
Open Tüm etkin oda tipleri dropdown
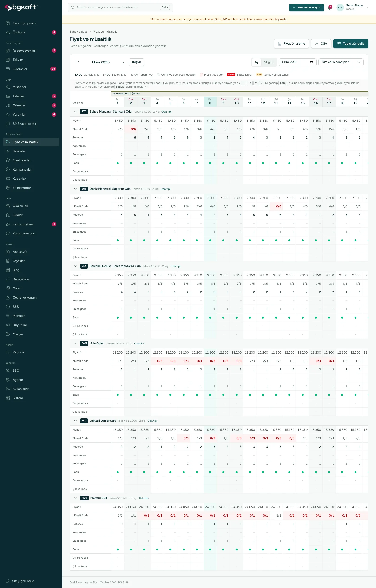341,62
